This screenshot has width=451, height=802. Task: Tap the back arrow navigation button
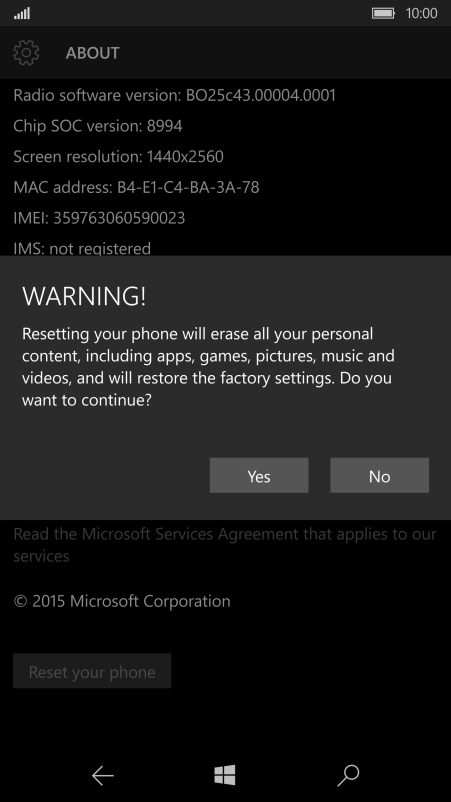pyautogui.click(x=102, y=776)
